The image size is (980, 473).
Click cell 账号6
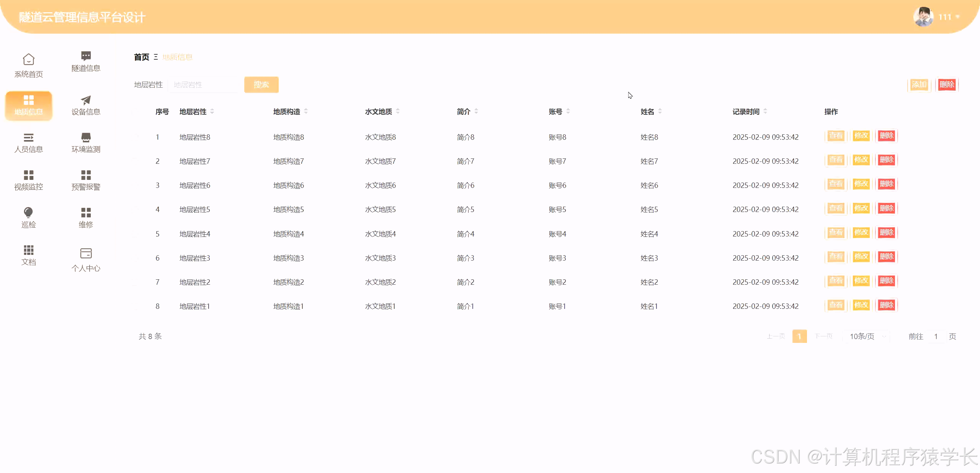[x=557, y=186]
